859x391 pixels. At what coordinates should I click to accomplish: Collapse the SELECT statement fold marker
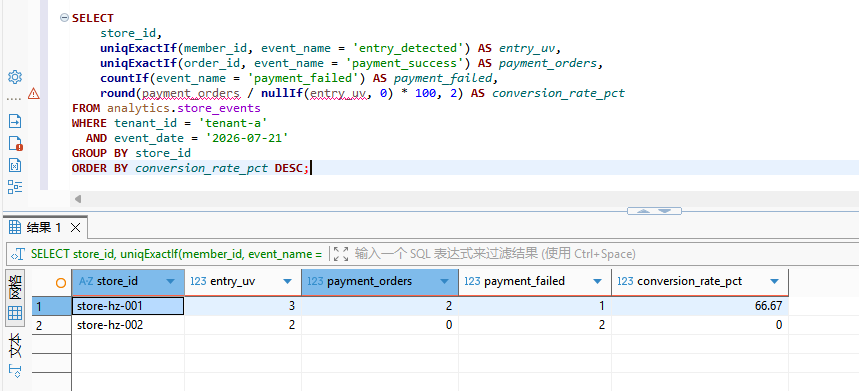point(65,18)
